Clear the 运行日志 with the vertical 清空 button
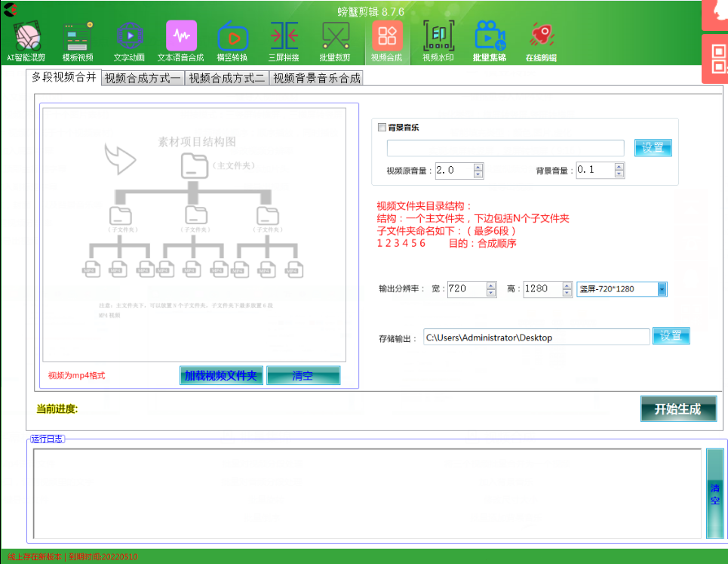Image resolution: width=728 pixels, height=564 pixels. [x=714, y=494]
